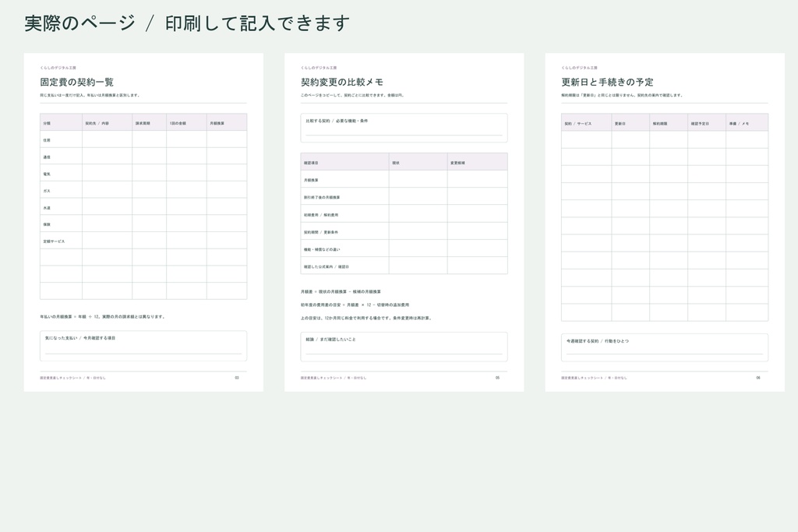Click the 気になった支払い / 今月確認する項目 box label
The width and height of the screenshot is (798, 532).
[x=80, y=338]
